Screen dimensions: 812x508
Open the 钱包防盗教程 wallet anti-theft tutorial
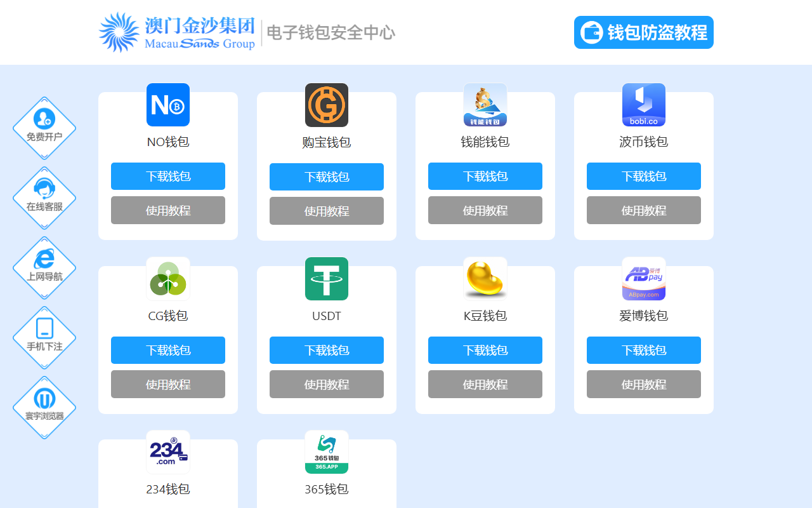click(x=644, y=32)
